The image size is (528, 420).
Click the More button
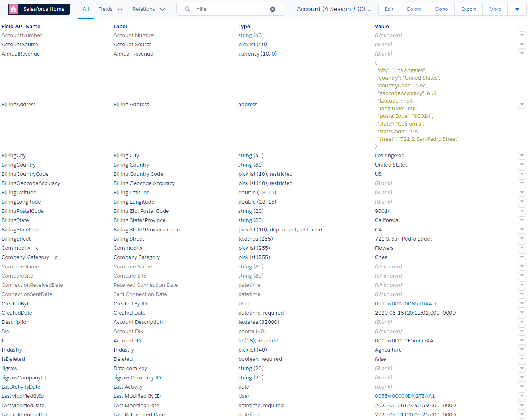[495, 9]
